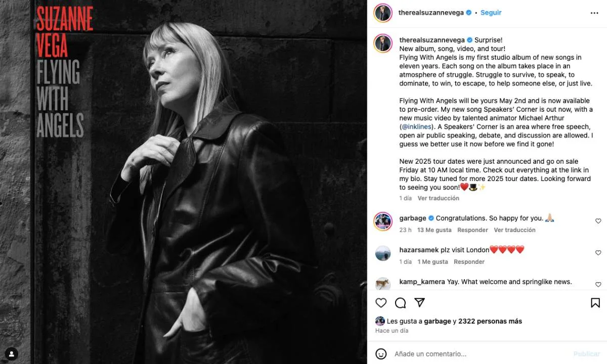The width and height of the screenshot is (607, 364).
Task: Share post via paper plane icon
Action: point(419,303)
